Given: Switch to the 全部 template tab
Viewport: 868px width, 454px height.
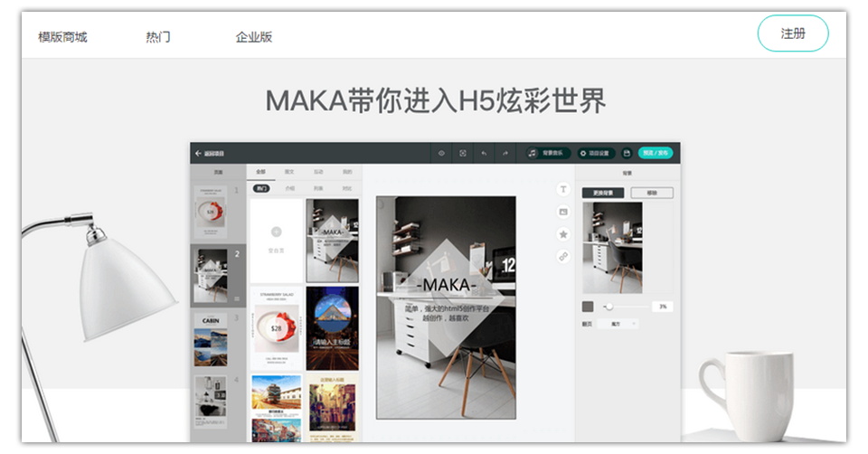Looking at the screenshot, I should click(260, 172).
